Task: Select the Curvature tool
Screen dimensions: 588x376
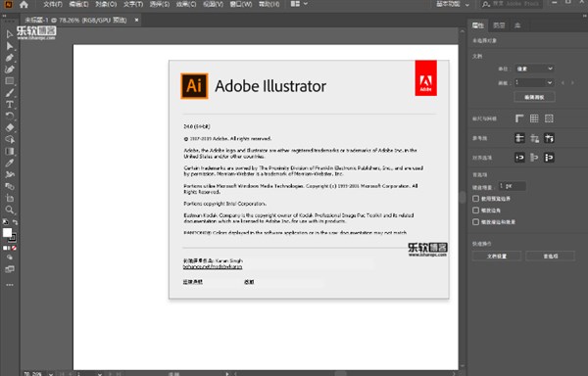Action: pos(10,70)
